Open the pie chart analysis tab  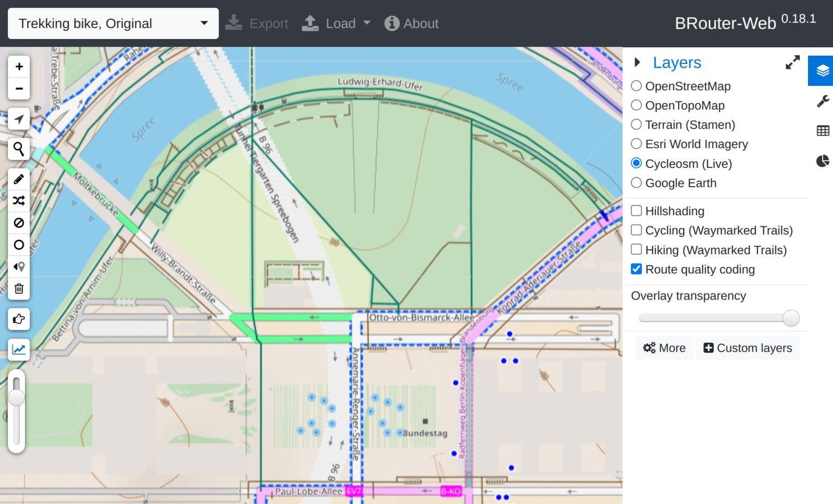pos(823,161)
